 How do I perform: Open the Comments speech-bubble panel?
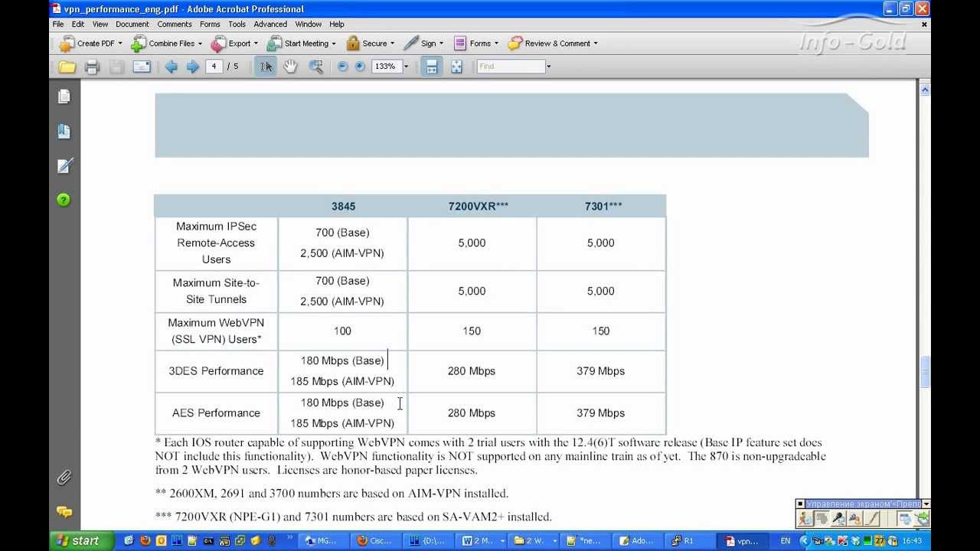coord(64,511)
